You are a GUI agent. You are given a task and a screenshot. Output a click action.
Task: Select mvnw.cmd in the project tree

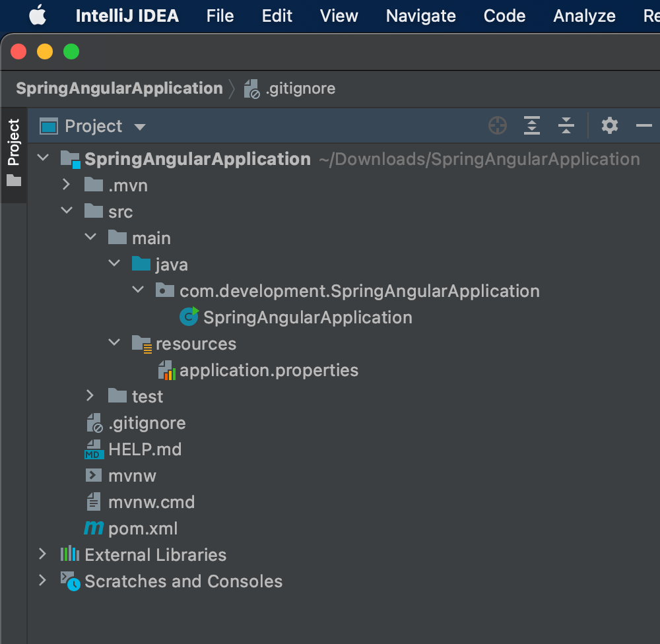tap(152, 502)
